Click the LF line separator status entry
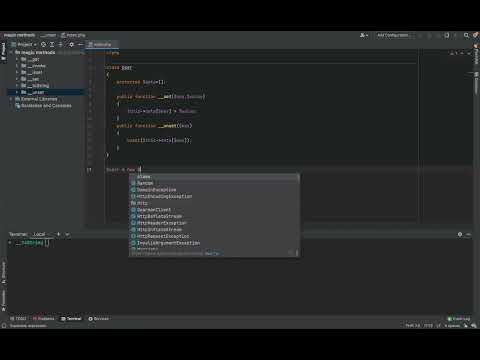Viewport: 480px width, 360px height. (438, 326)
